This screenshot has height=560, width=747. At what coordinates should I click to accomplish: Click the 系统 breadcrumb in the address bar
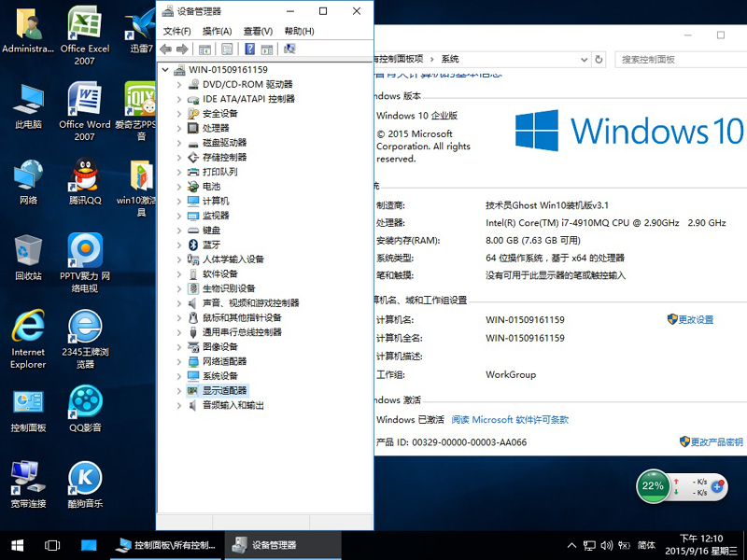450,59
